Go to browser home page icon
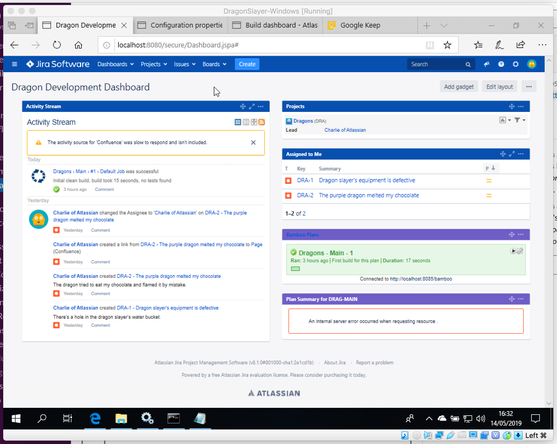Viewport: 557px width, 444px height. pos(78,45)
